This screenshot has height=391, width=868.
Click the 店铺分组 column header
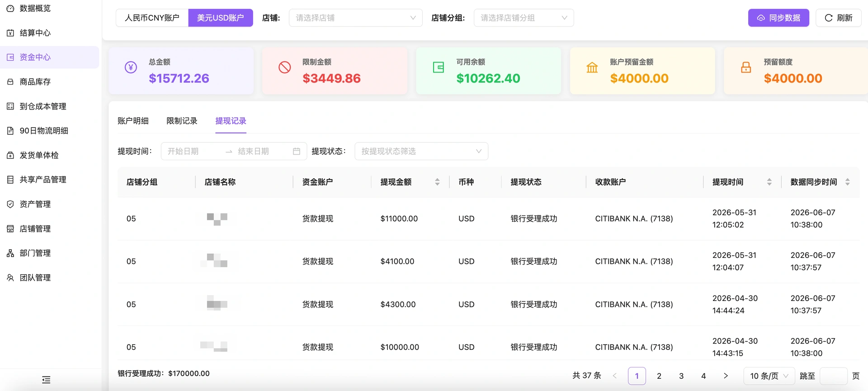click(142, 182)
